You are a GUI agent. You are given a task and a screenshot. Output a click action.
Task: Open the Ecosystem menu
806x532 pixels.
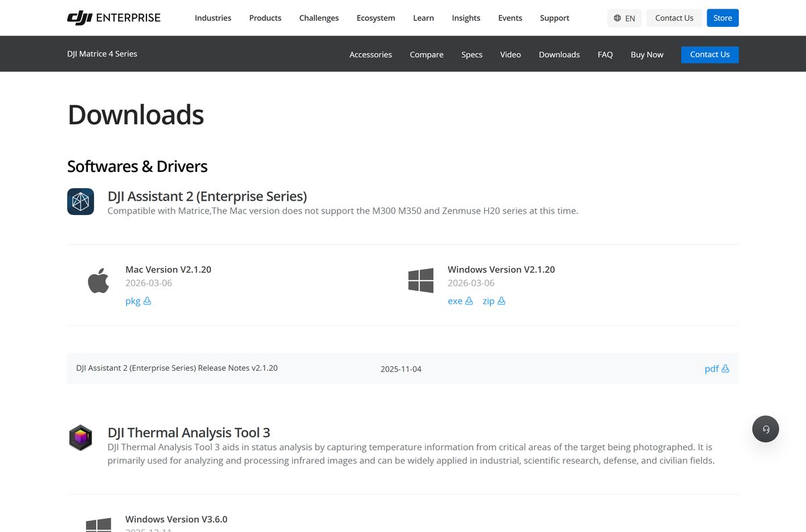pyautogui.click(x=376, y=18)
